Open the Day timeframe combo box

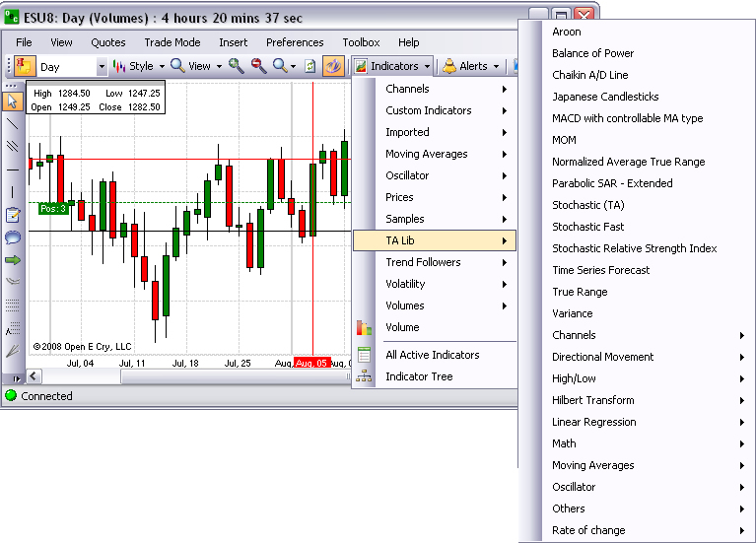(x=72, y=67)
